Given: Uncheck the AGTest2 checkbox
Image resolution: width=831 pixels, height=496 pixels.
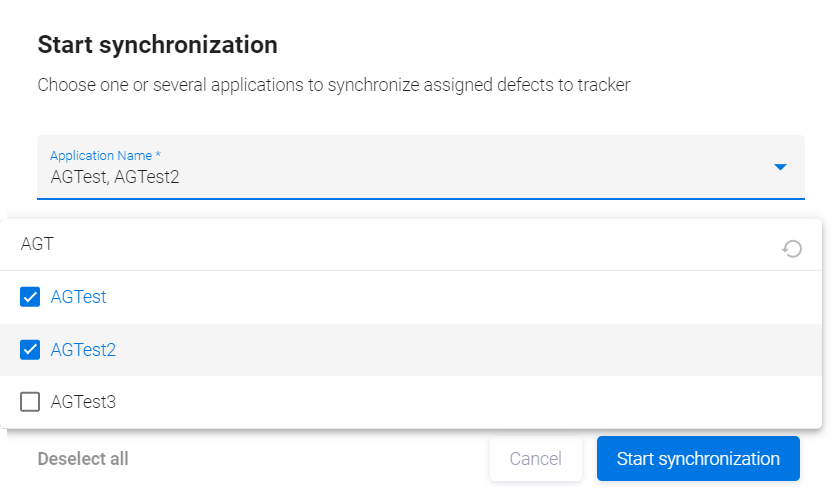Looking at the screenshot, I should [x=30, y=350].
